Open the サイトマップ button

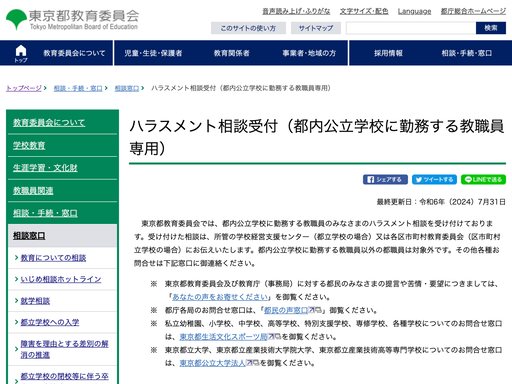[x=316, y=28]
